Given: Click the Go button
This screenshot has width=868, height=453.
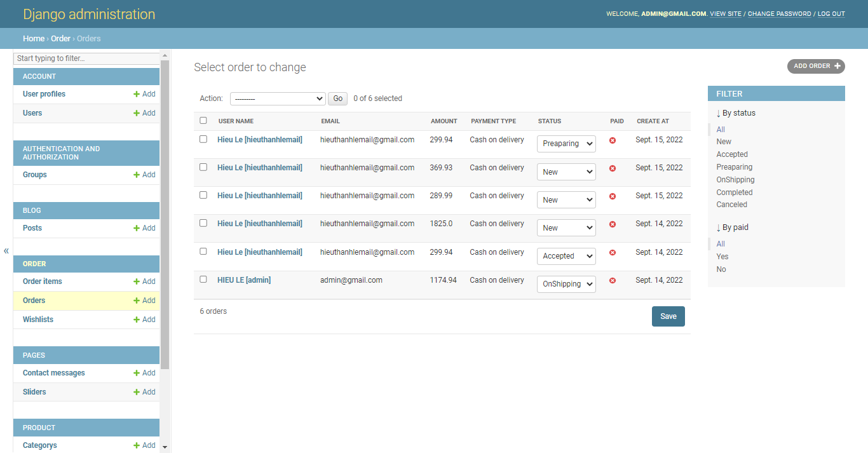Looking at the screenshot, I should (x=338, y=98).
